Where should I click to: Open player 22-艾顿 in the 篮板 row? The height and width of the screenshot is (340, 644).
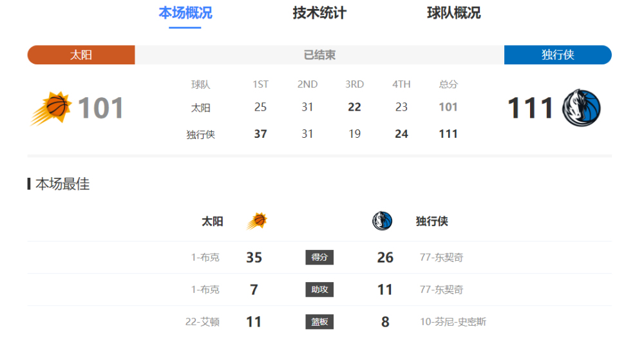pos(202,321)
